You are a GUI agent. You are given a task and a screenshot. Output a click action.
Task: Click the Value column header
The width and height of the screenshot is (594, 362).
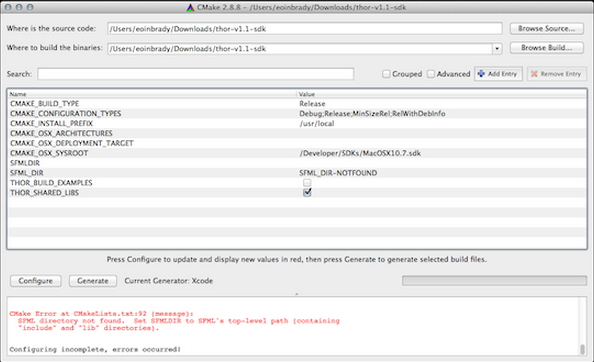(441, 94)
